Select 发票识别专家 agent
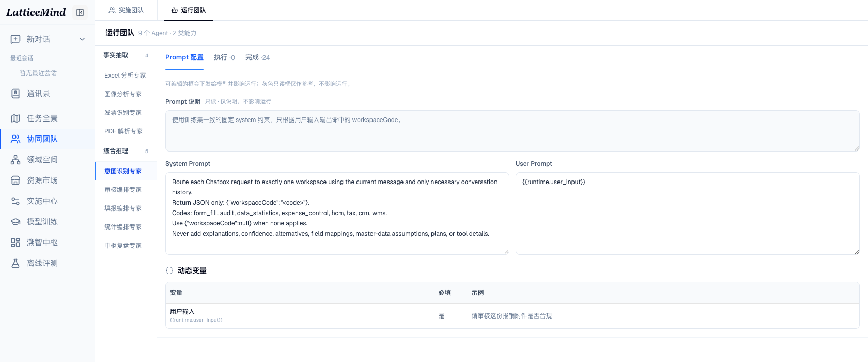Image resolution: width=868 pixels, height=362 pixels. (x=126, y=113)
